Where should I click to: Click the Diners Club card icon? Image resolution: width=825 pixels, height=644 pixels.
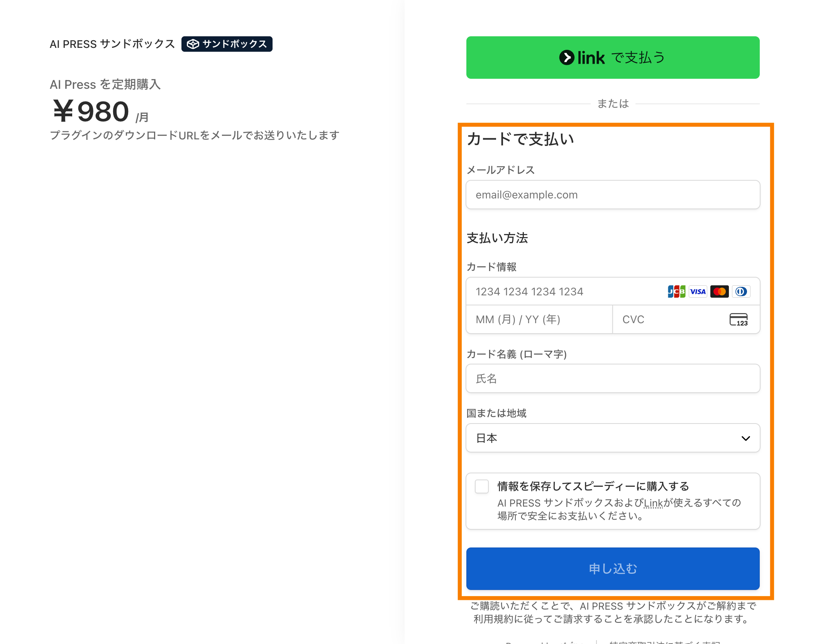[x=741, y=291]
